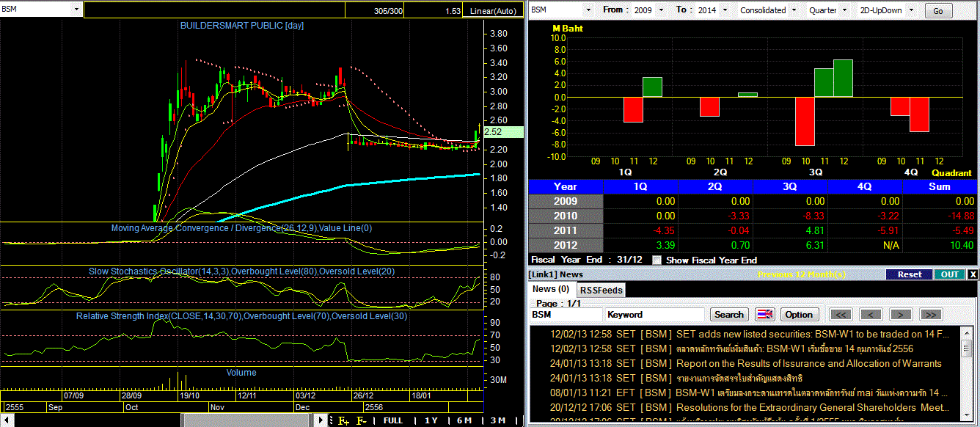Select the 1 Y chart range

[431, 420]
